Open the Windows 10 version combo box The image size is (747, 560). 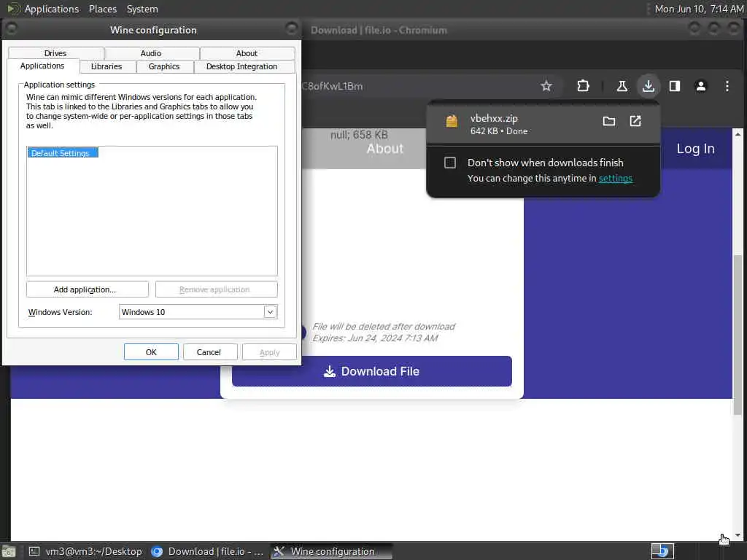pyautogui.click(x=198, y=312)
